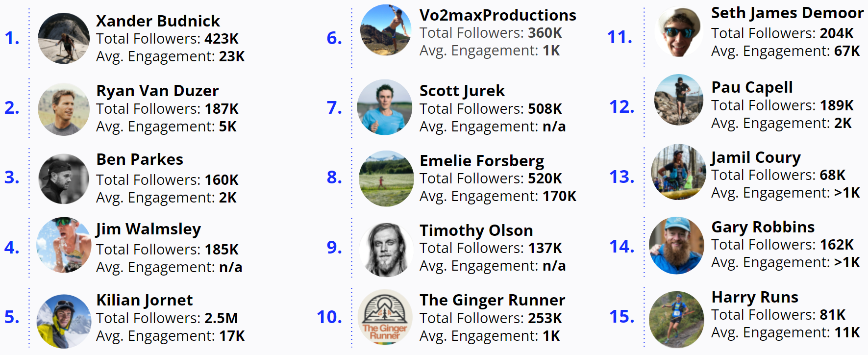Click the Emelie Forsberg name link
Image resolution: width=868 pixels, height=355 pixels.
point(482,161)
